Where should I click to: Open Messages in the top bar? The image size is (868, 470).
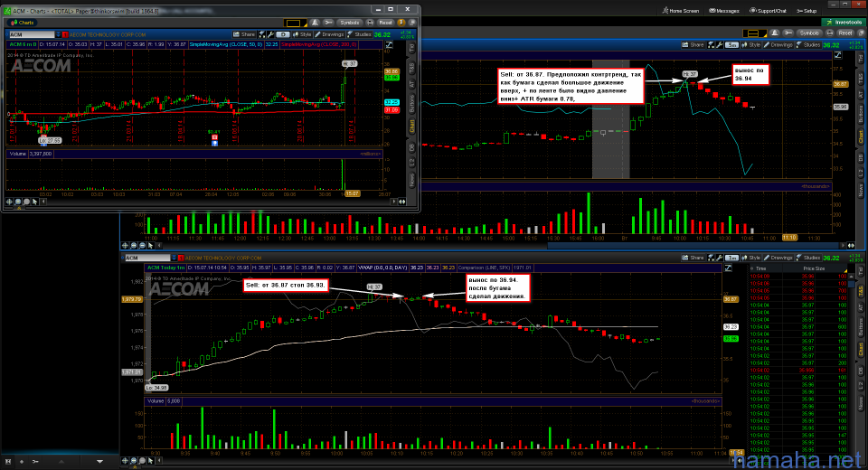point(724,11)
